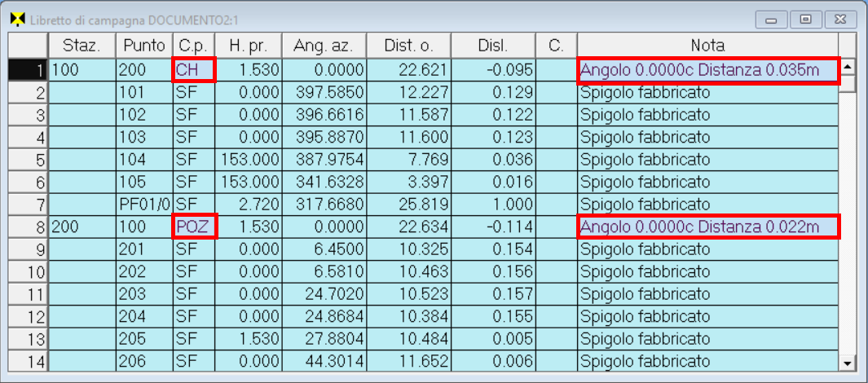Image resolution: width=868 pixels, height=383 pixels.
Task: Maximize the Libretto di campagna window
Action: pos(805,19)
